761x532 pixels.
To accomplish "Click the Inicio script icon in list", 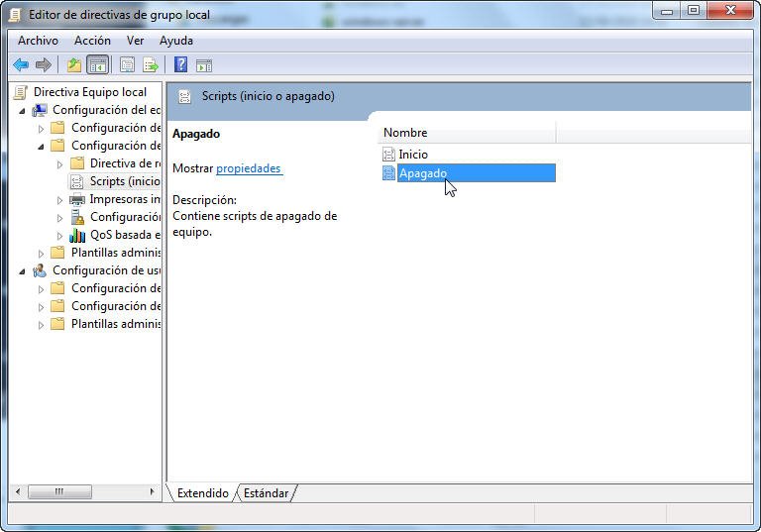I will point(388,155).
